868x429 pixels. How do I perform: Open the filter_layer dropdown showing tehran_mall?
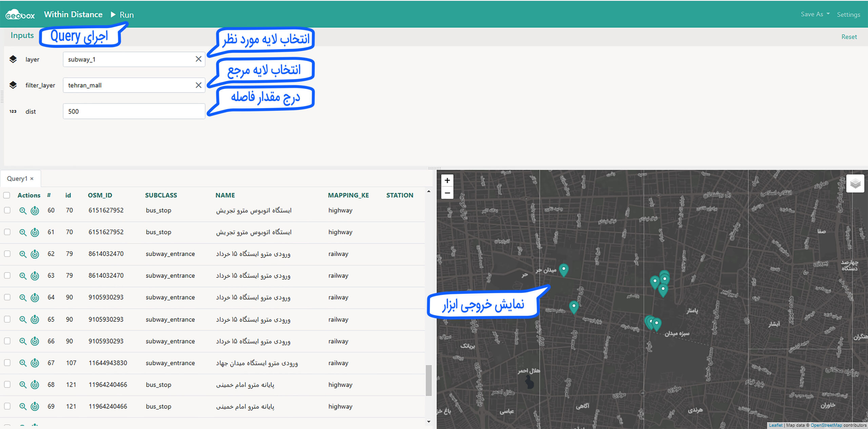tap(129, 85)
